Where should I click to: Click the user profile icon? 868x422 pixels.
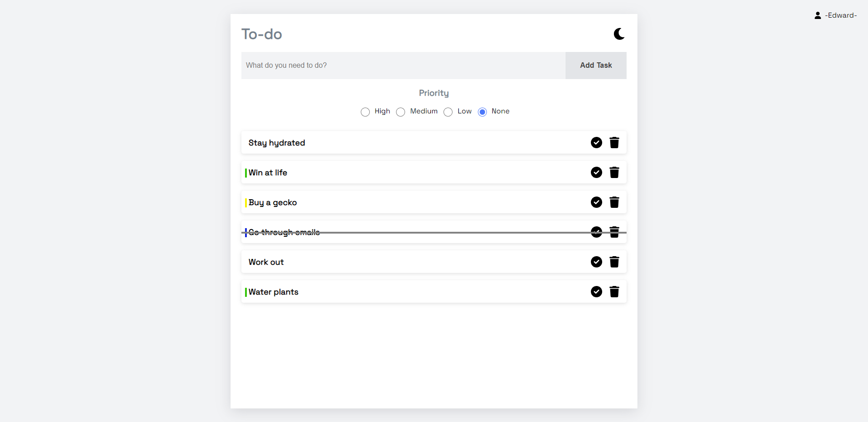click(x=818, y=15)
